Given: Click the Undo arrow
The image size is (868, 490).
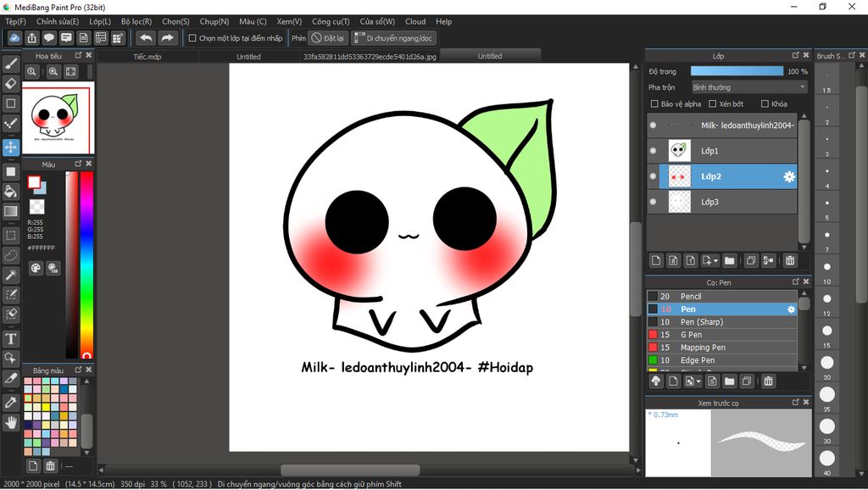Looking at the screenshot, I should (x=146, y=37).
